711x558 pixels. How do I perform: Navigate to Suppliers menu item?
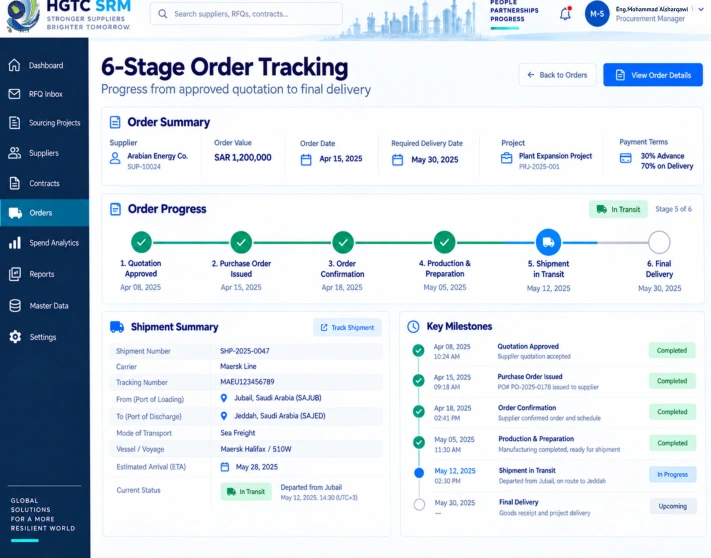click(44, 153)
